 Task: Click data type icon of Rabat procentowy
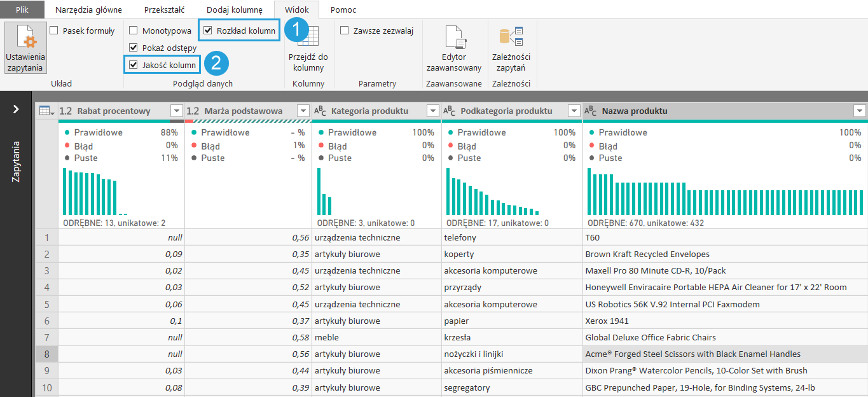(66, 111)
